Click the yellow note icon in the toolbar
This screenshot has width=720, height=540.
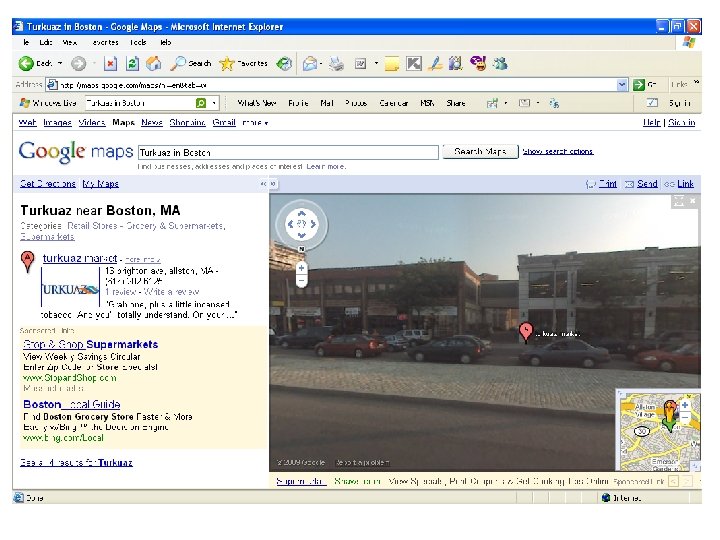click(x=392, y=63)
